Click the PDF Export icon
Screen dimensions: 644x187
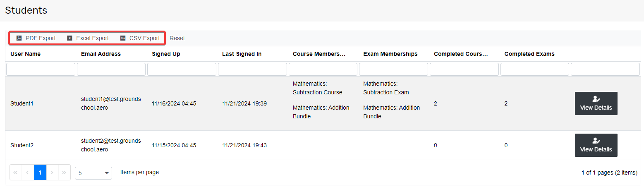pyautogui.click(x=19, y=38)
